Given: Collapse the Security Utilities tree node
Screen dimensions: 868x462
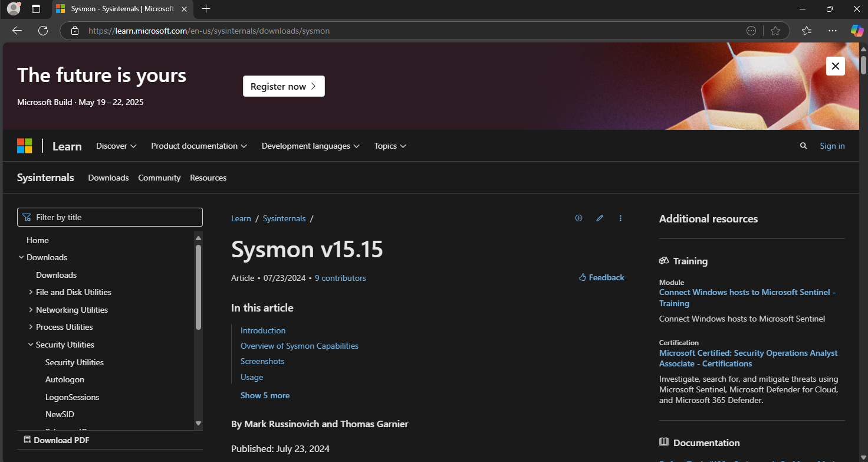Looking at the screenshot, I should point(31,345).
